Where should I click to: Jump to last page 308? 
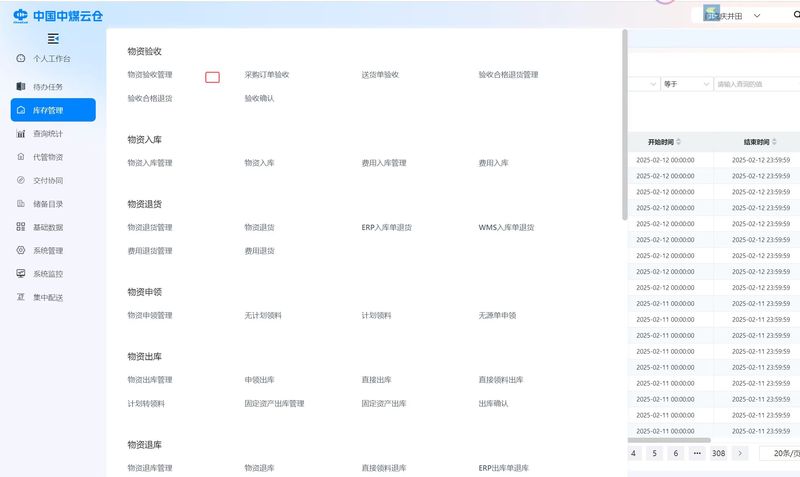point(718,453)
